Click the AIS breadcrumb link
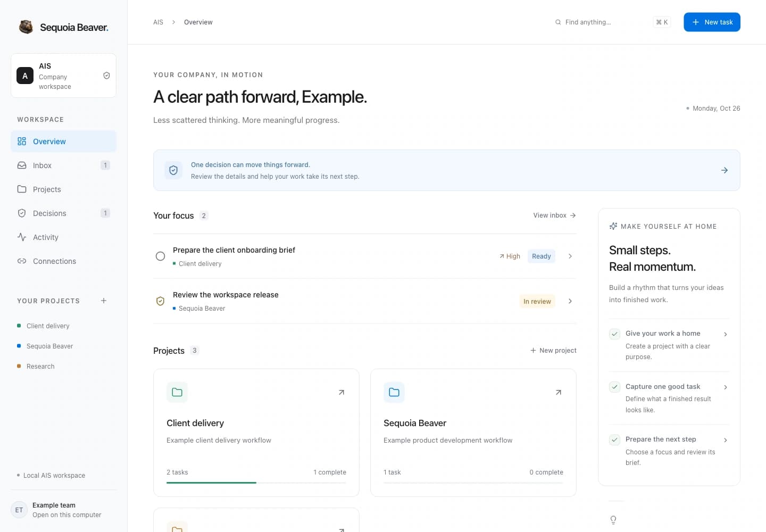Screen dimensions: 766x532 (158, 22)
